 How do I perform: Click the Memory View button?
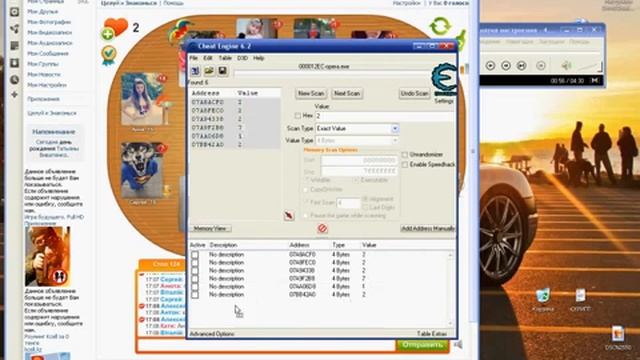tap(211, 229)
